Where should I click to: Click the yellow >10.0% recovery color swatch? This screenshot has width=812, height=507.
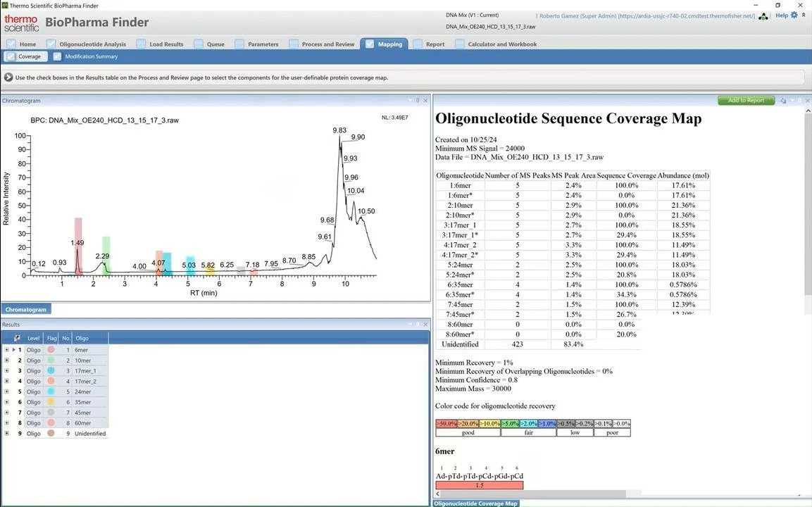(x=490, y=424)
